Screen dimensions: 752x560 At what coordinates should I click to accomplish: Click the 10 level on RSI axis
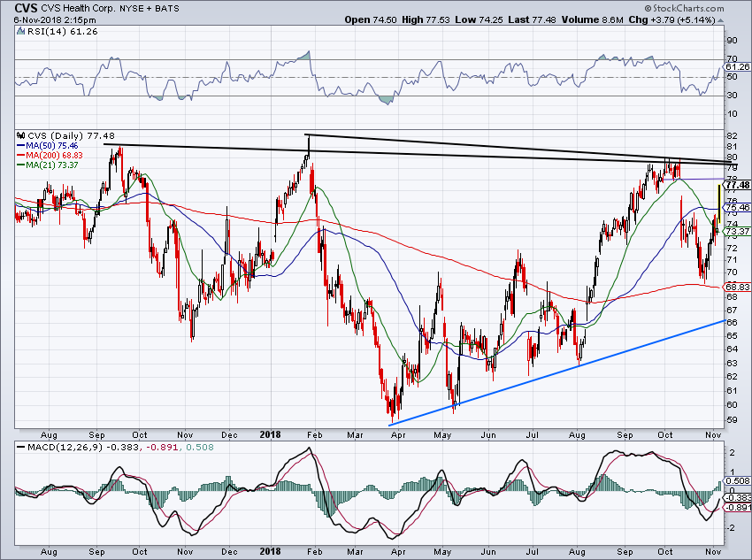(x=733, y=113)
